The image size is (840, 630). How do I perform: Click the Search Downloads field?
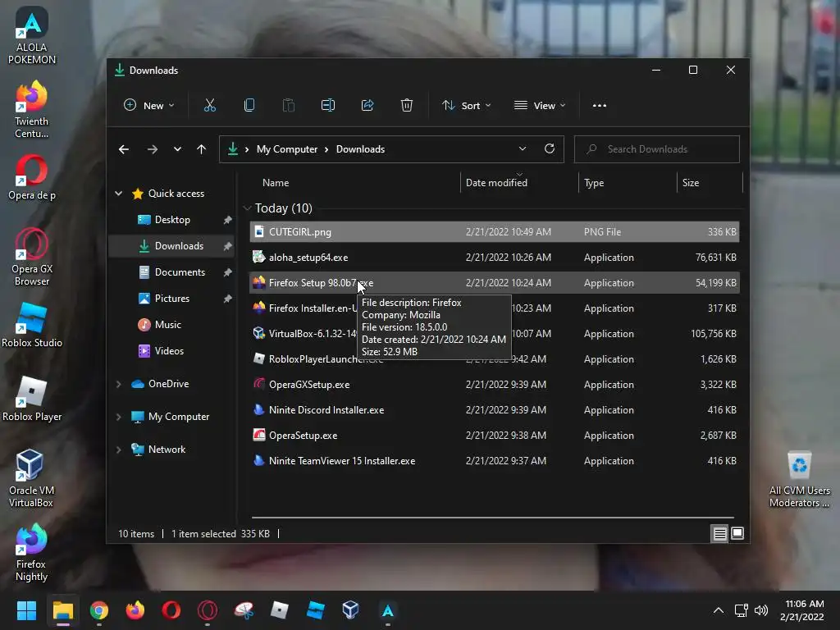tap(657, 149)
